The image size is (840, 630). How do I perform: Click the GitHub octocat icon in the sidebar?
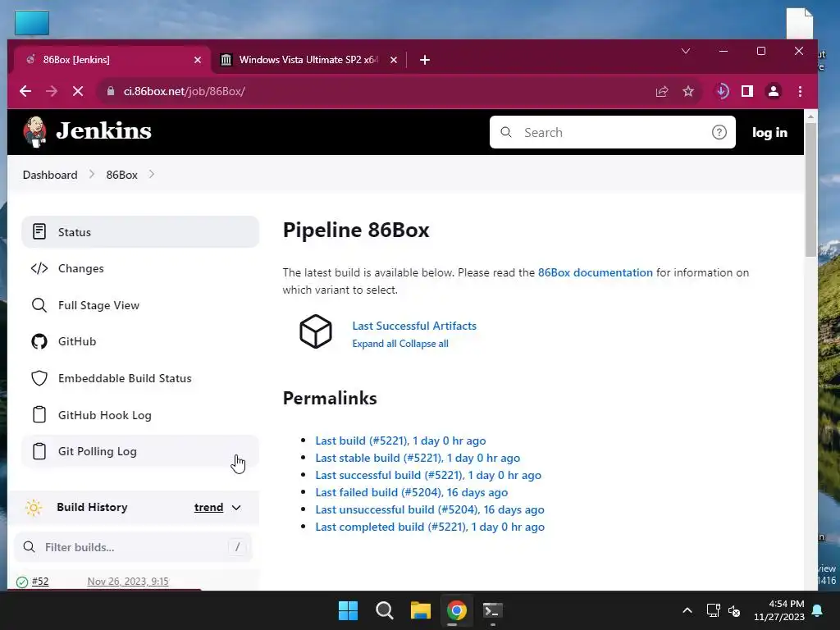[39, 341]
